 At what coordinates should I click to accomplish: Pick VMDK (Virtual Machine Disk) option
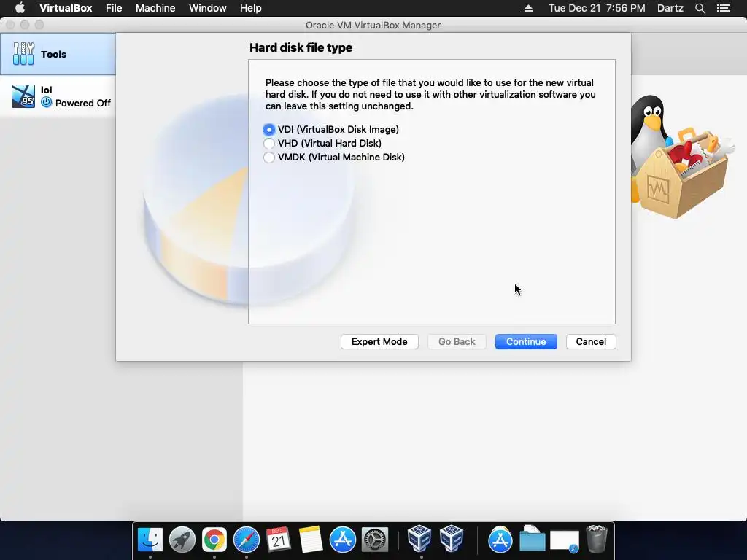(x=269, y=157)
